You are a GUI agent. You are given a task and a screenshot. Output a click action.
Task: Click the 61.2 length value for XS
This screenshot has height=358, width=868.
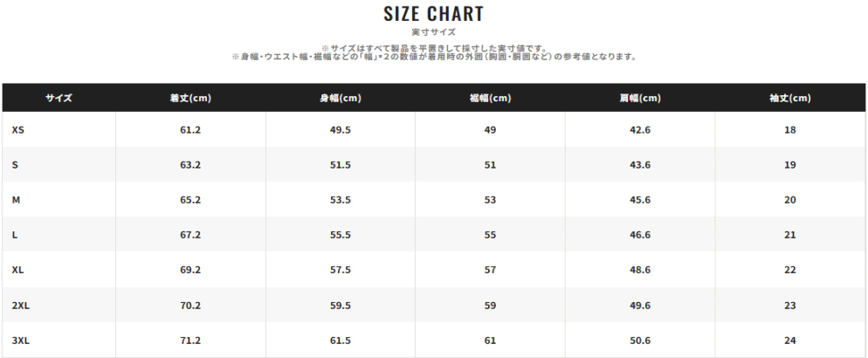click(190, 130)
